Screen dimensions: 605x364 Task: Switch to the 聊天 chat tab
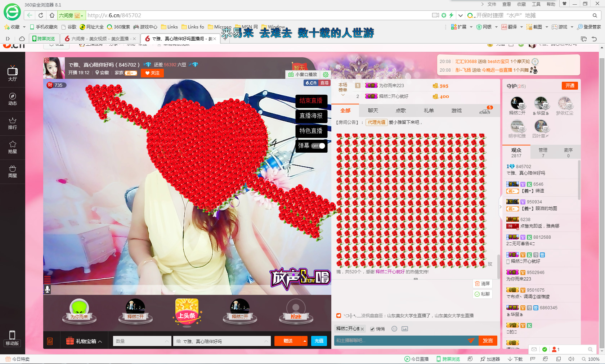[373, 111]
